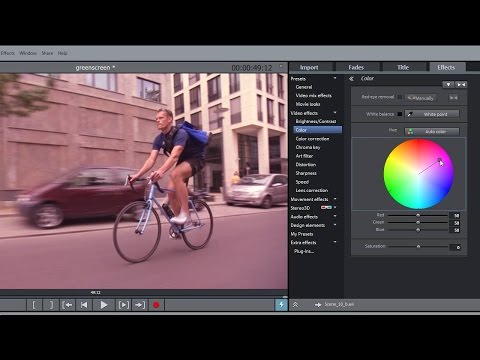Click the Stereo3D glasses icon

326,207
